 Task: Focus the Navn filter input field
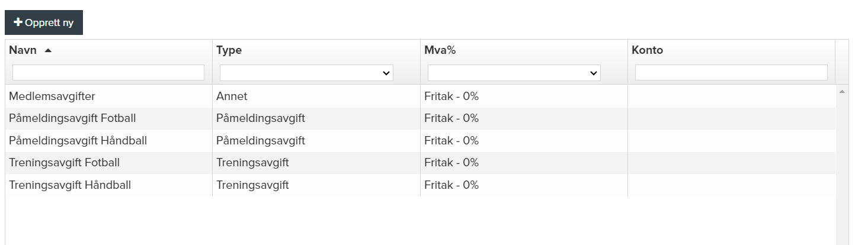point(108,73)
